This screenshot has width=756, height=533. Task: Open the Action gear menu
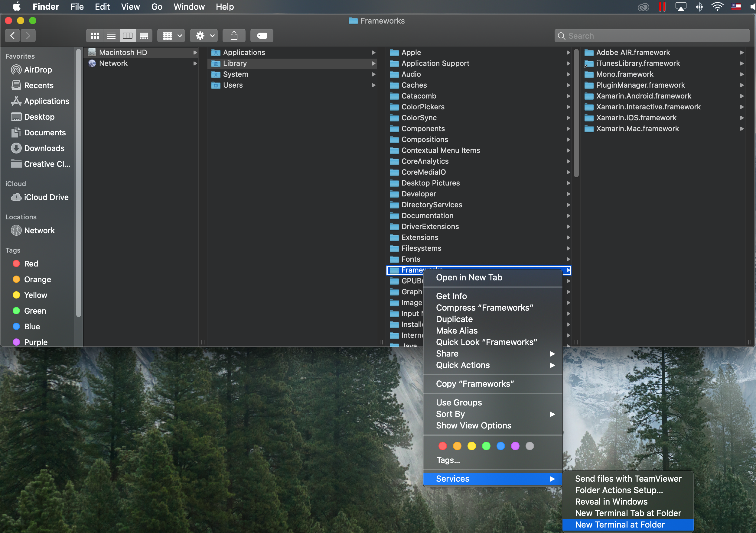(x=204, y=36)
